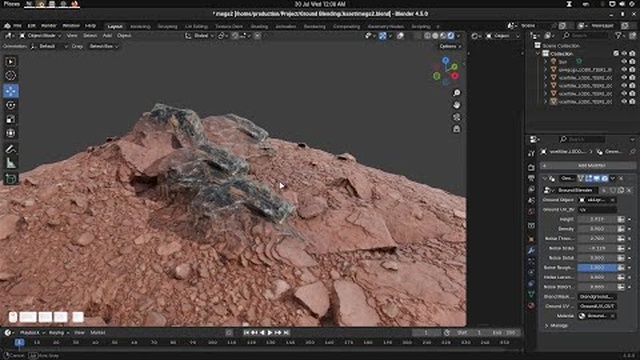Toggle camera view in viewport
Screen dimensions: 640x360
(x=457, y=117)
